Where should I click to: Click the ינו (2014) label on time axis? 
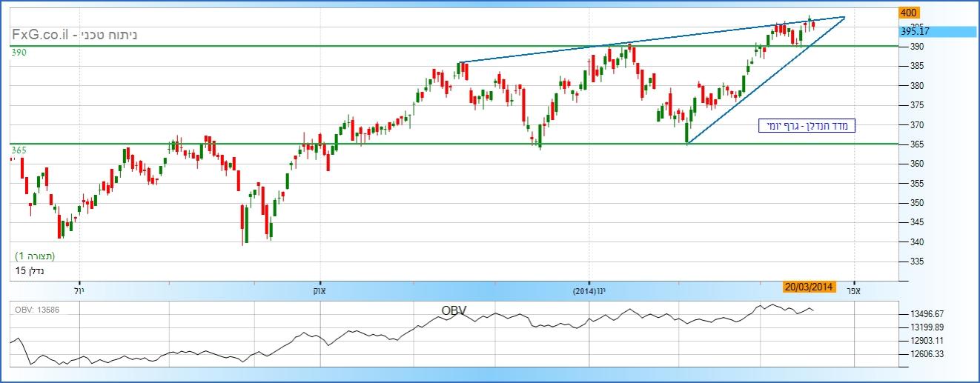tap(589, 292)
